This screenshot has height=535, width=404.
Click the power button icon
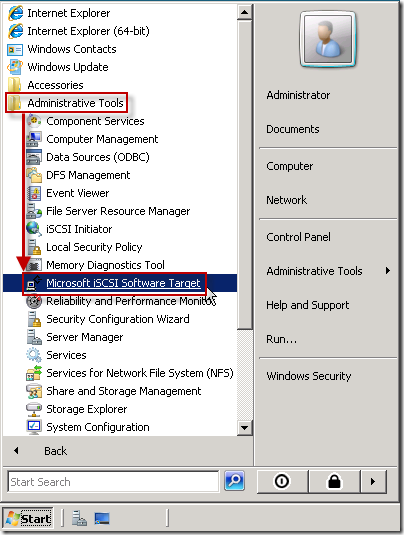282,481
